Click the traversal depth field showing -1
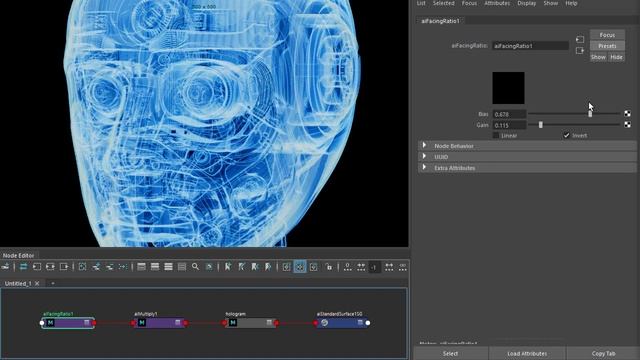Image resolution: width=640 pixels, height=360 pixels. 374,267
